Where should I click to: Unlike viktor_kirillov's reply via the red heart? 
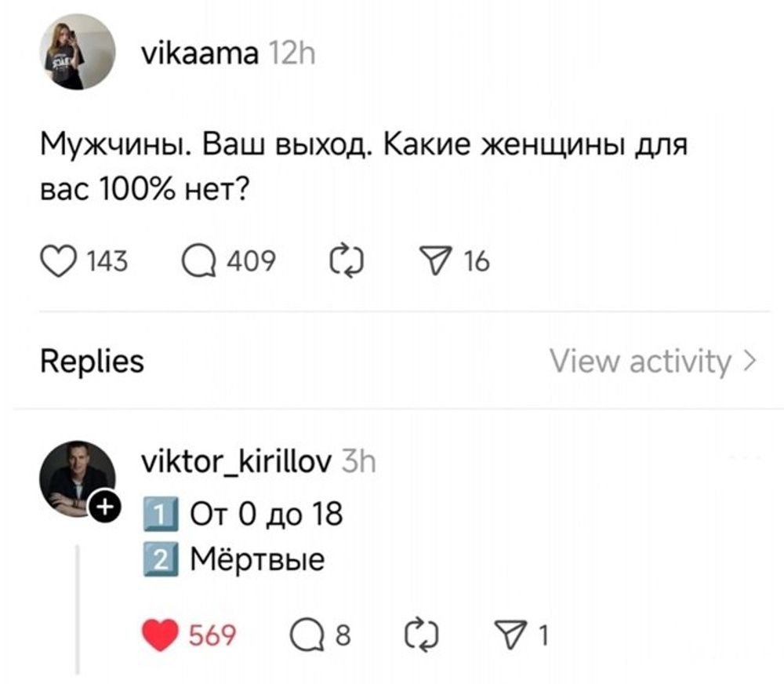tap(161, 635)
